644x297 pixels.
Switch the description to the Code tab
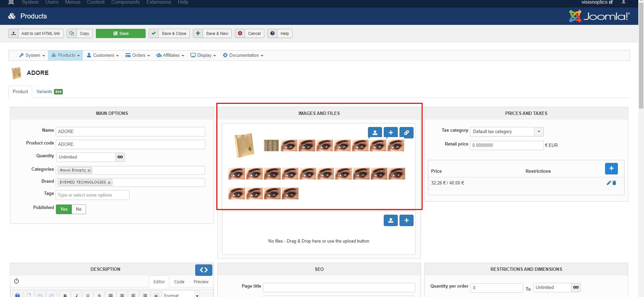click(179, 282)
